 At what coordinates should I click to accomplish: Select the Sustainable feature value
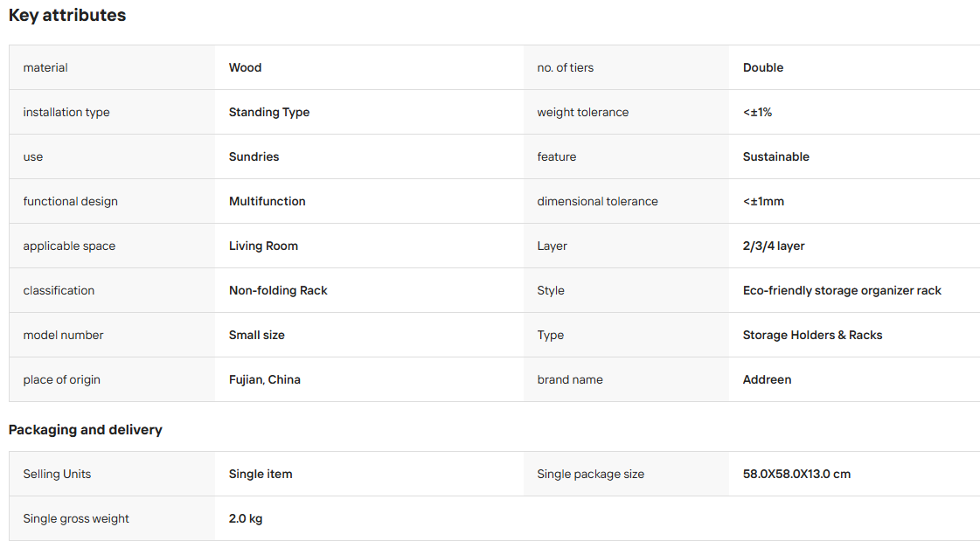(x=775, y=156)
